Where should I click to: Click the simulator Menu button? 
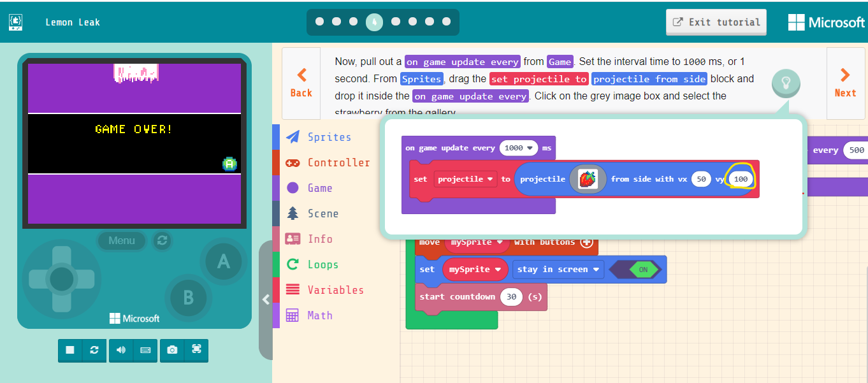[122, 240]
